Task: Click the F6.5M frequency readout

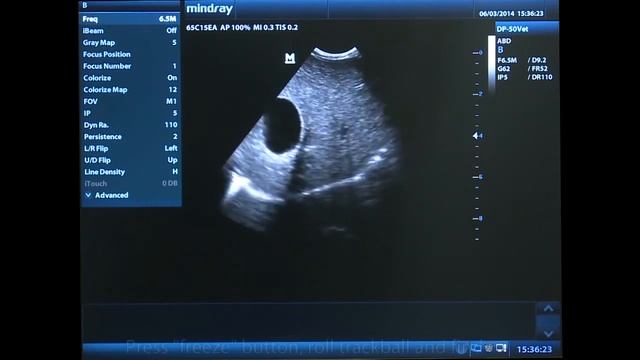Action: (x=507, y=60)
